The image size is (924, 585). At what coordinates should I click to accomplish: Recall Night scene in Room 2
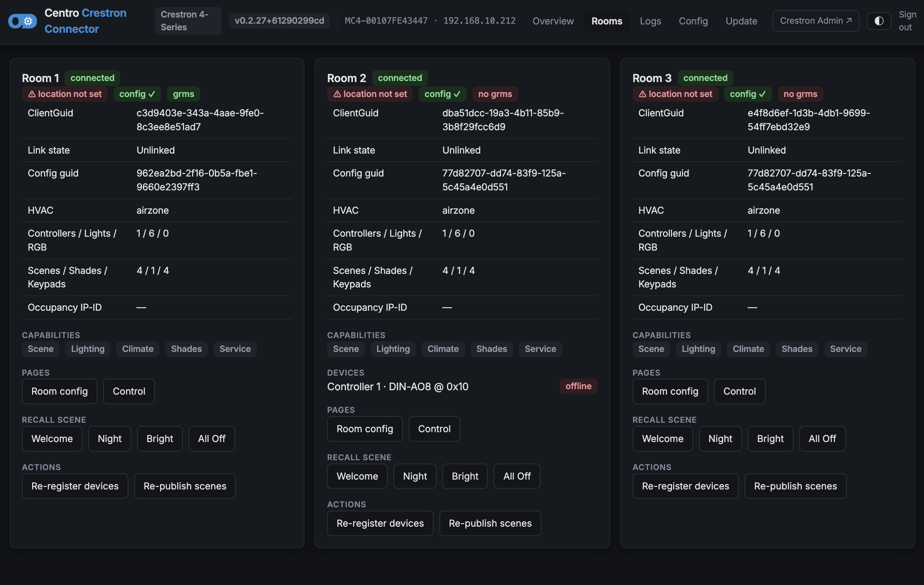[415, 476]
